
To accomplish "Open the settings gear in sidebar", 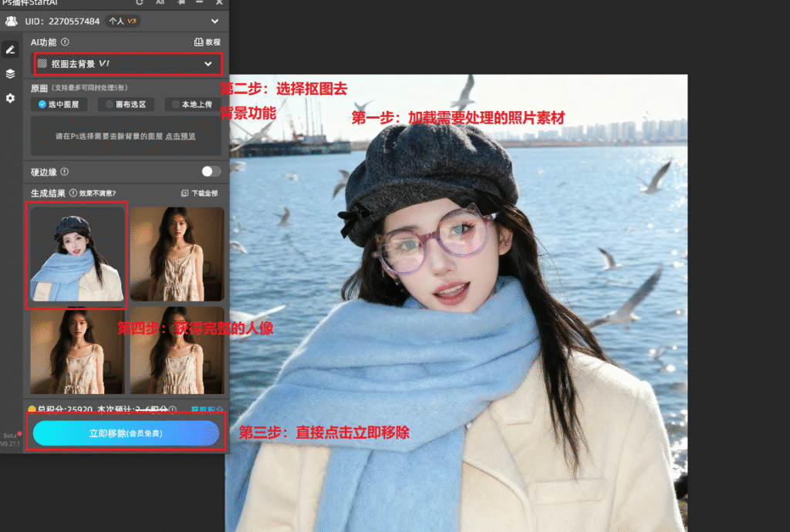I will (x=10, y=99).
